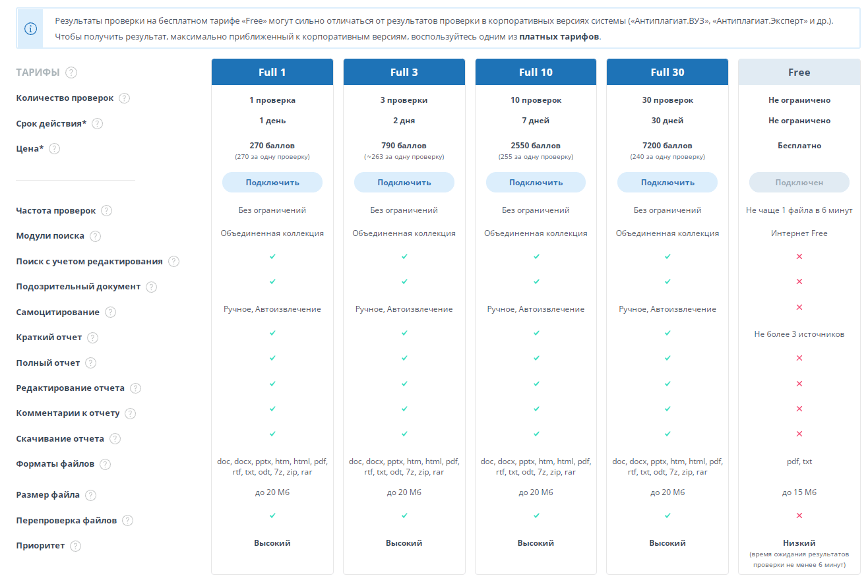Click help icon beside Количество проверок
This screenshot has width=868, height=588.
point(124,98)
